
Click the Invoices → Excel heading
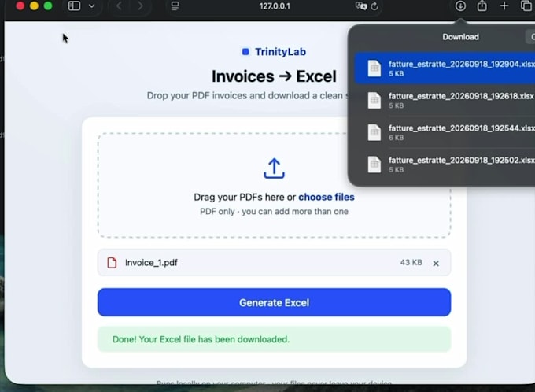click(x=274, y=76)
